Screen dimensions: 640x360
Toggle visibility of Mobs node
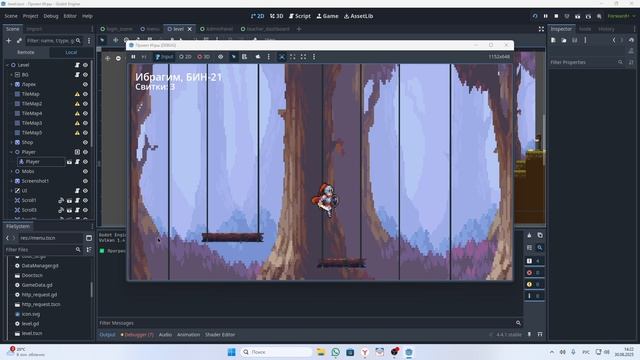click(x=85, y=171)
